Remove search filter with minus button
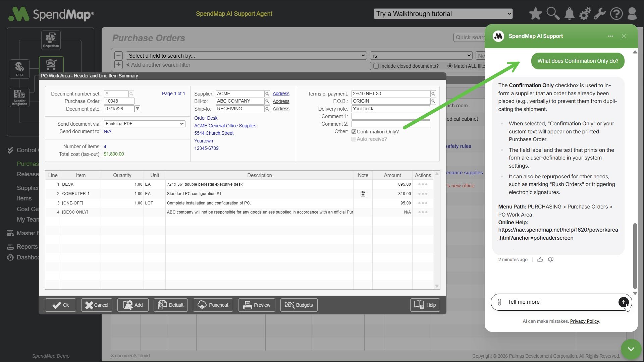Screen dimensions: 644x362 click(118, 56)
